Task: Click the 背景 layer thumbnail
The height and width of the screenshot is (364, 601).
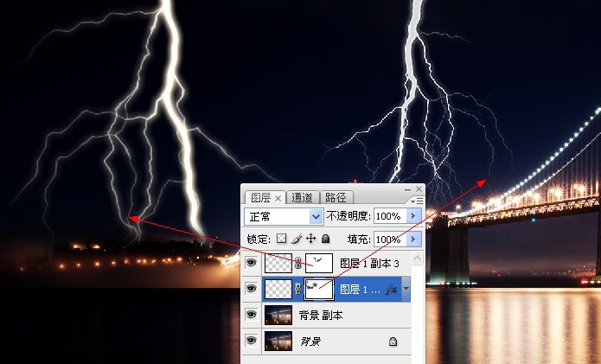Action: pos(278,341)
